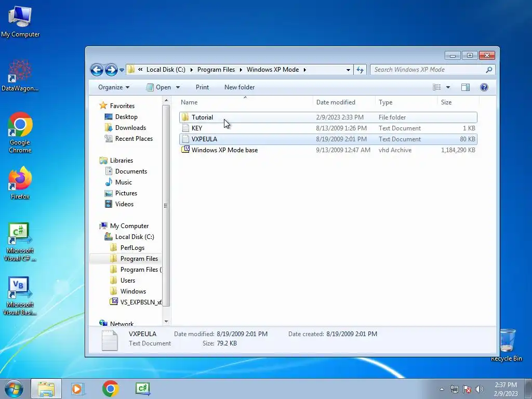Select the Windows XP Mode base vhd icon

(185, 150)
